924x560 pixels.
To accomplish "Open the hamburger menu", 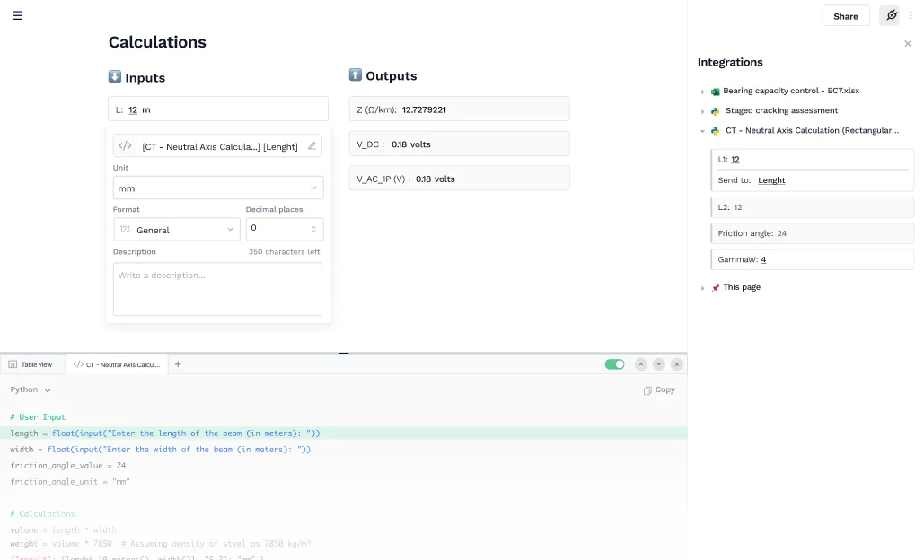I will pyautogui.click(x=17, y=15).
